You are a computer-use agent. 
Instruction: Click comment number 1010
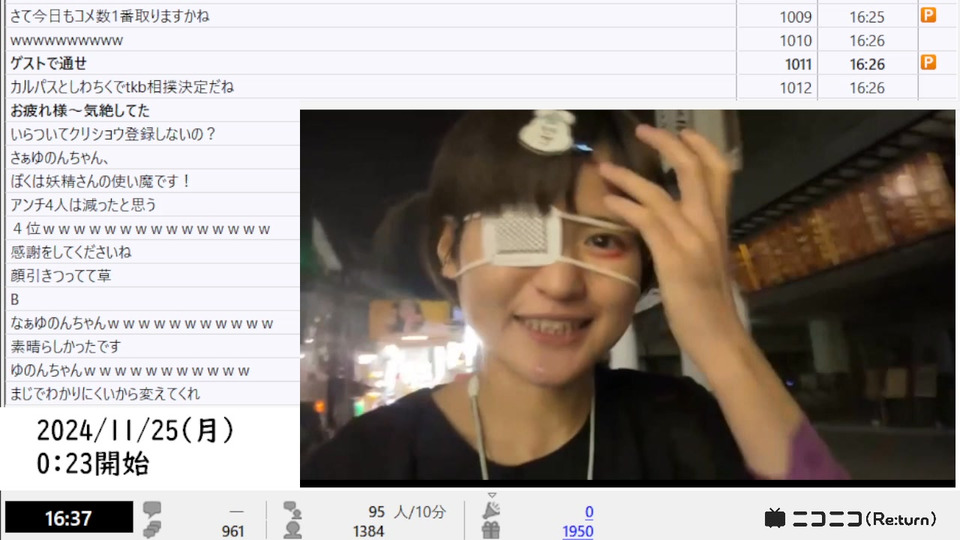[x=796, y=40]
